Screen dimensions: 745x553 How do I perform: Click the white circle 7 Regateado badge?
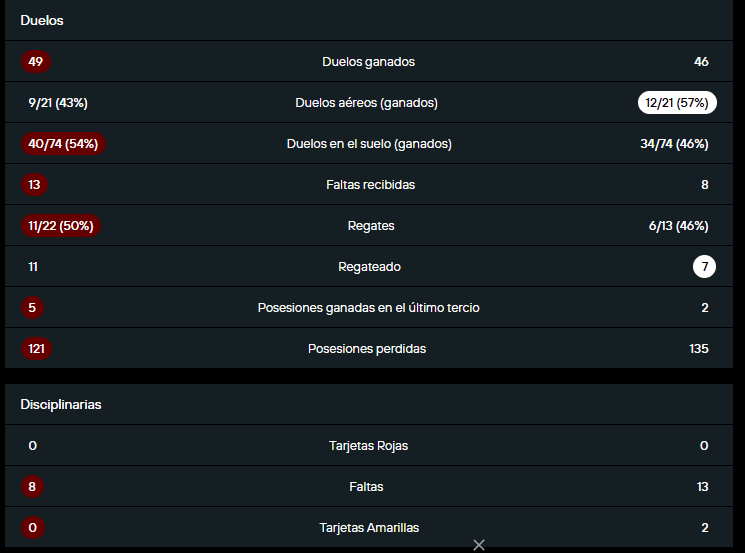705,267
